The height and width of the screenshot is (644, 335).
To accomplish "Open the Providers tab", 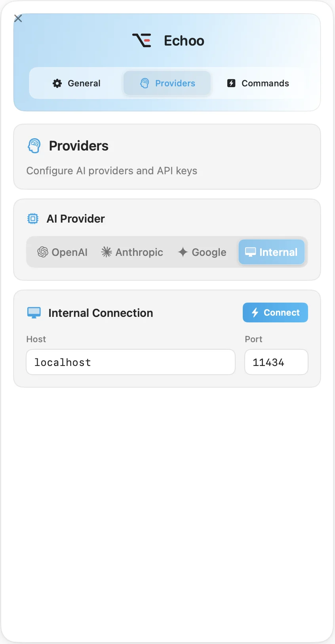I will click(x=167, y=83).
